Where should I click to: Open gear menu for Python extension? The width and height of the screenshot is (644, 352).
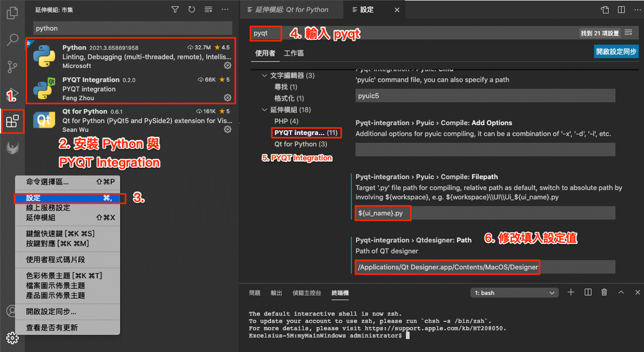[x=228, y=65]
